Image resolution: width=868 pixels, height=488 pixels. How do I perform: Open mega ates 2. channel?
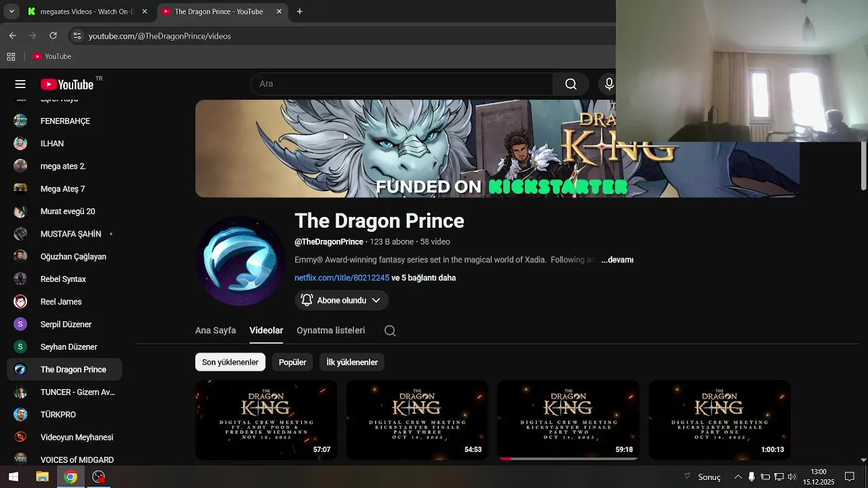coord(64,166)
